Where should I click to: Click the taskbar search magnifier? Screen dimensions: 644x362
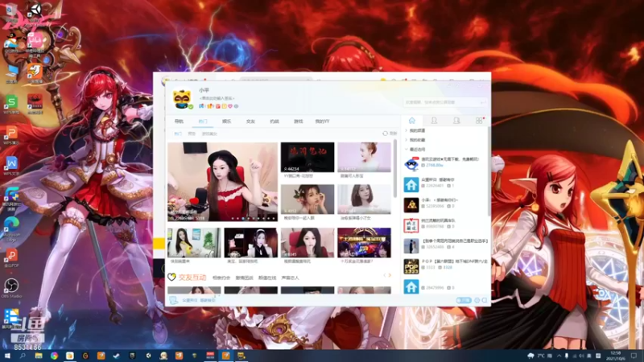coord(23,356)
